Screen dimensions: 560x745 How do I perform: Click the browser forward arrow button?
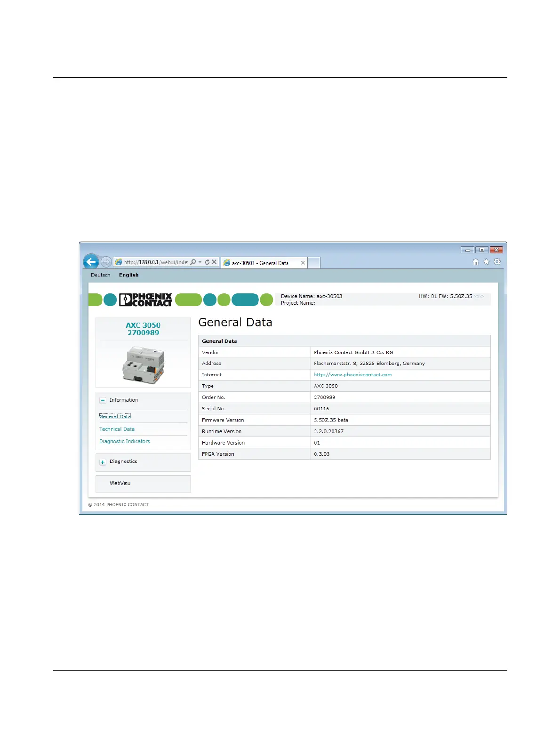(106, 262)
